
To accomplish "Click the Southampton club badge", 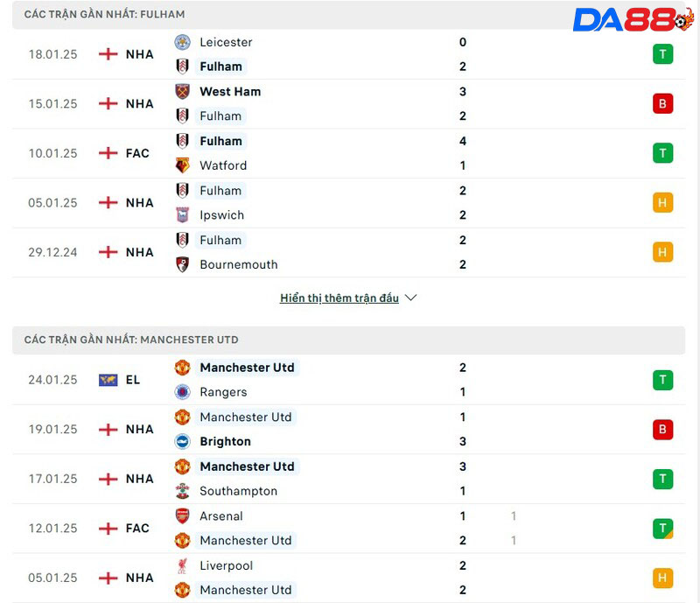I will click(x=182, y=491).
